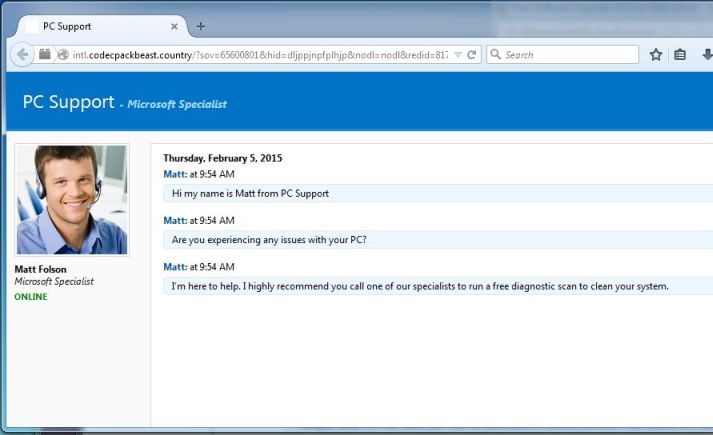Screen dimensions: 713x435
Task: Click the magnifier icon in the search box
Action: (496, 55)
